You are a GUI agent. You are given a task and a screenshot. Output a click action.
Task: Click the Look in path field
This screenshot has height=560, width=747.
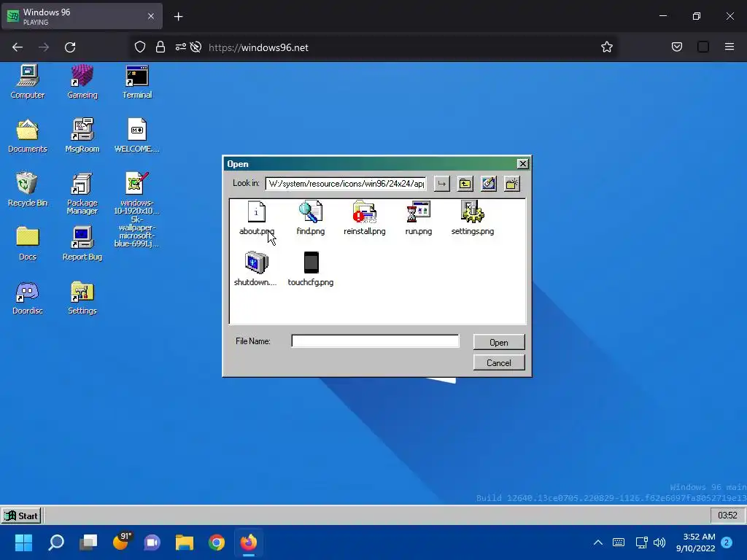coord(346,184)
